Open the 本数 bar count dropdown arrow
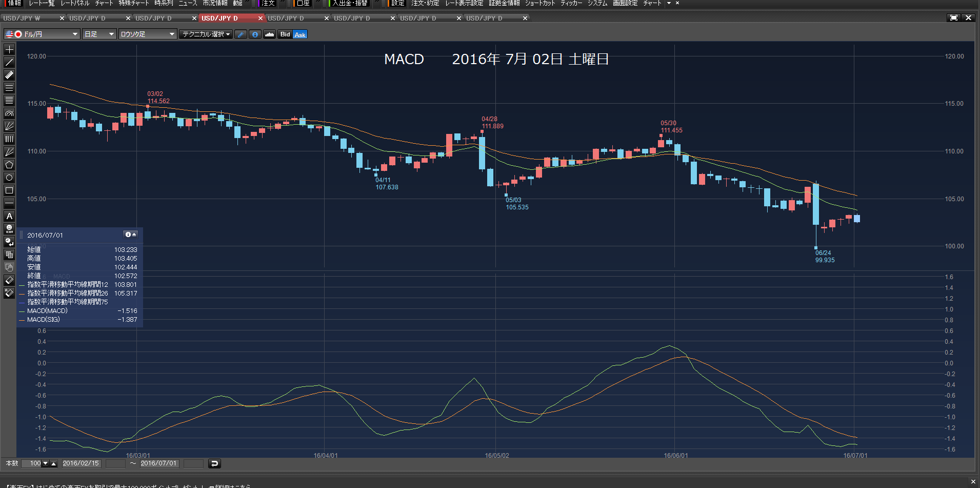This screenshot has width=980, height=488. click(45, 463)
